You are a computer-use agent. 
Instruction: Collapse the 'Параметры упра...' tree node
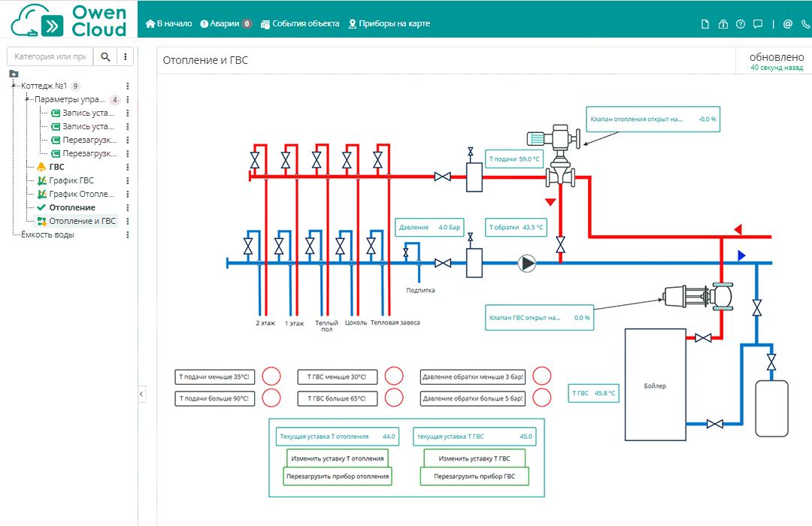coord(27,99)
